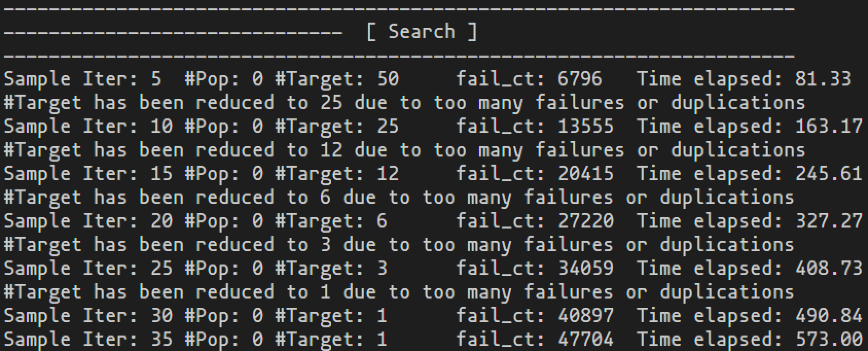The height and width of the screenshot is (351, 868).
Task: Click the time elapsed value 163.17
Action: click(x=828, y=126)
